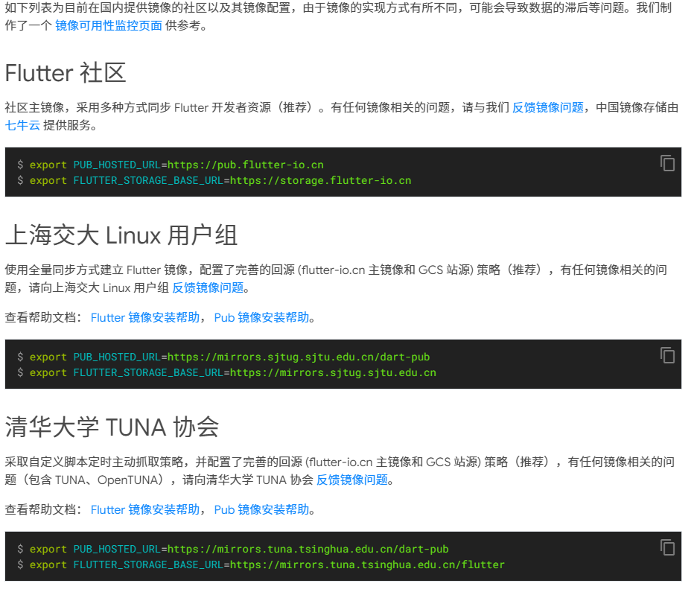This screenshot has width=700, height=595.
Task: Click the sjtug FLUTTER_STORAGE_BASE_URL code line
Action: (x=227, y=372)
